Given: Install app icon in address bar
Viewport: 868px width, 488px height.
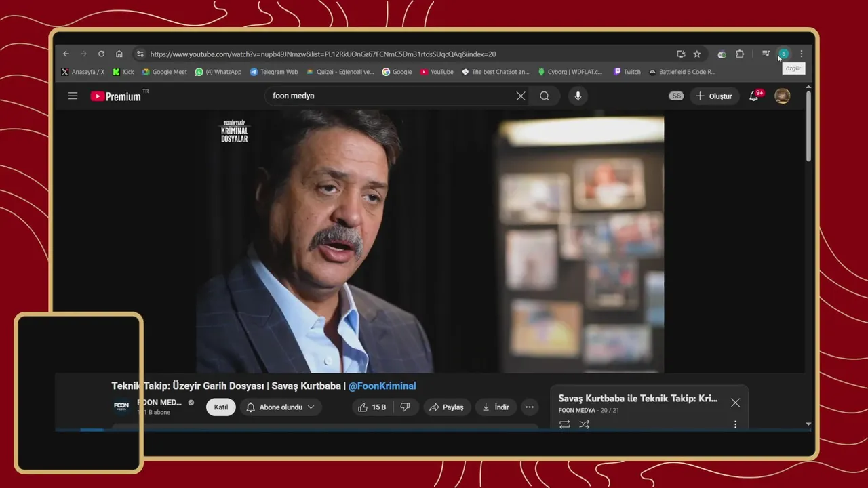Looking at the screenshot, I should (x=681, y=54).
